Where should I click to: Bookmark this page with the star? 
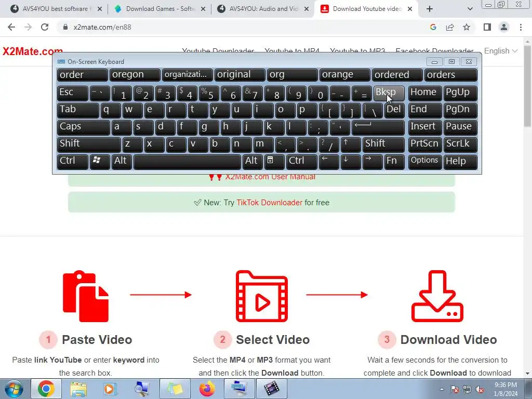pos(467,27)
